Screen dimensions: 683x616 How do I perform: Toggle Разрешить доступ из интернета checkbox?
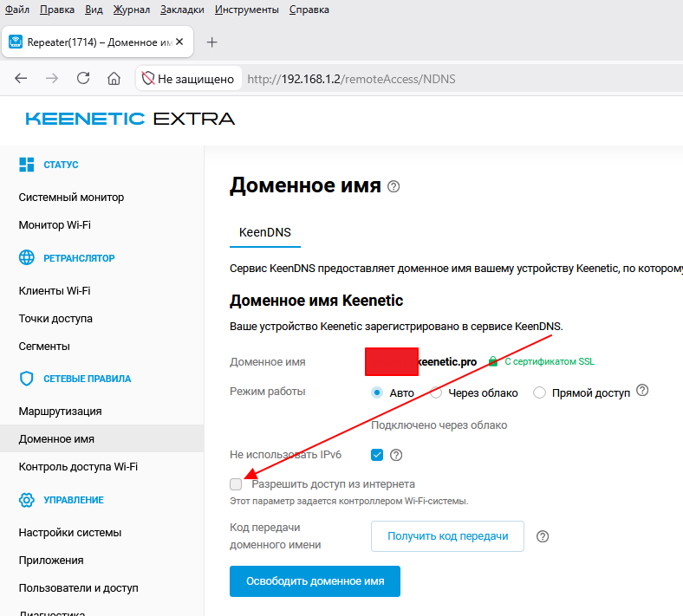[236, 484]
